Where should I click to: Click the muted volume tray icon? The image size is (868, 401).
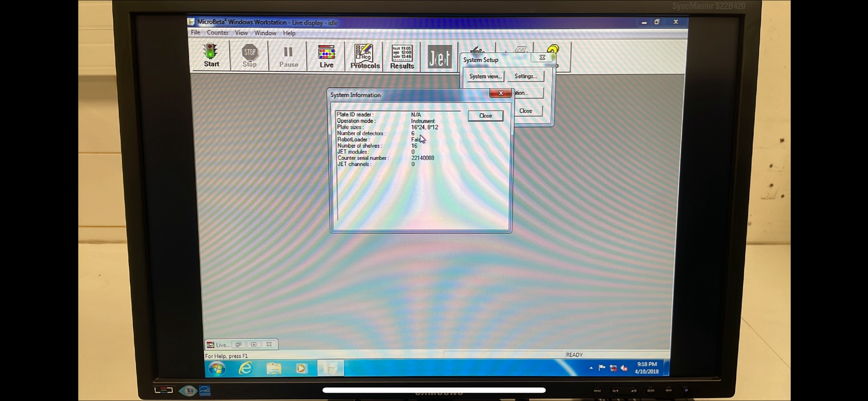[x=624, y=368]
